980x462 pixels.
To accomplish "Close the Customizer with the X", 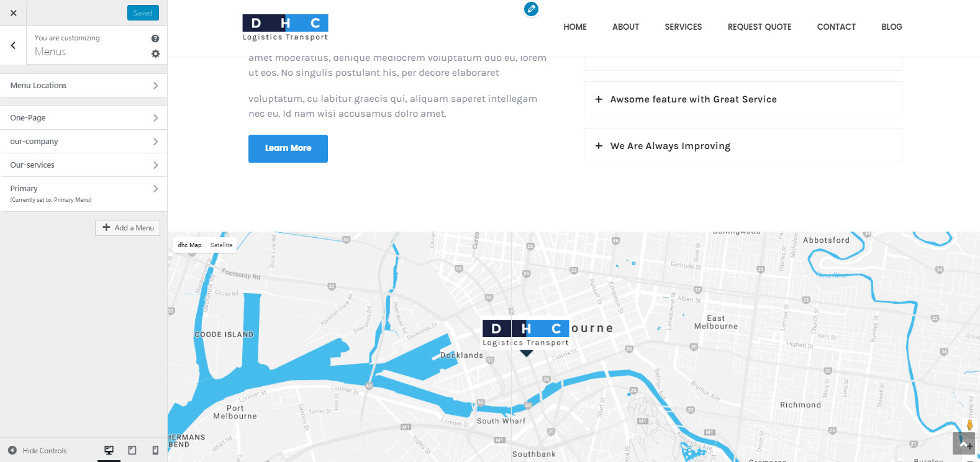I will 13,13.
